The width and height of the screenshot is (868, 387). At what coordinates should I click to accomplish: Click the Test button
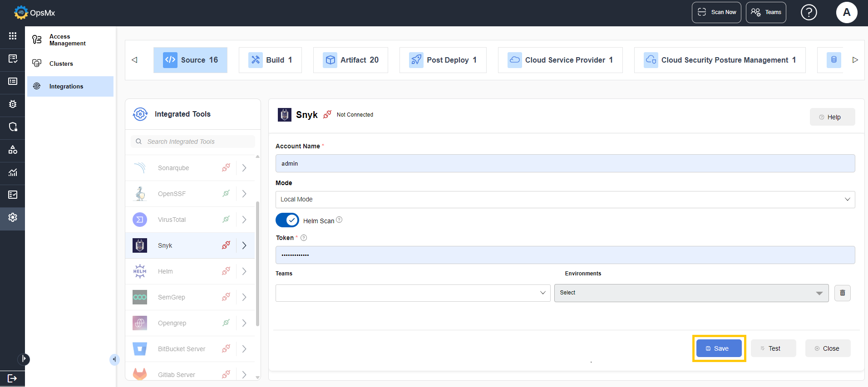773,348
